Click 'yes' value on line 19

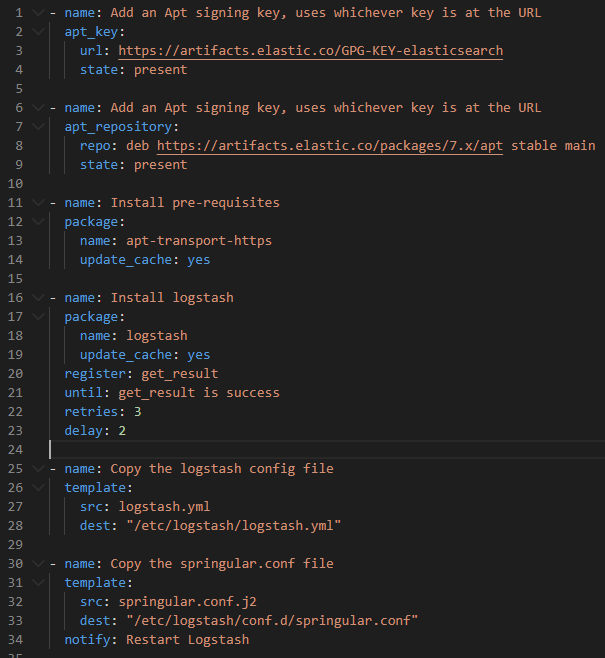(x=199, y=355)
